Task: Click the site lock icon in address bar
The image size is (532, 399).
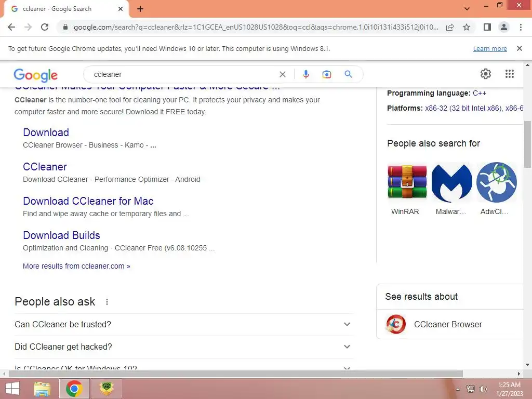Action: click(x=65, y=27)
